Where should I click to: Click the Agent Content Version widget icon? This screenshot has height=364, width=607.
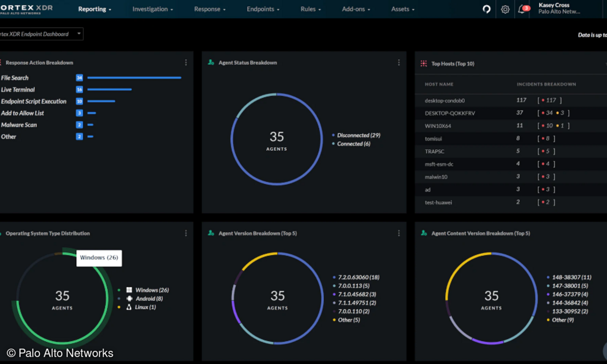coord(424,233)
